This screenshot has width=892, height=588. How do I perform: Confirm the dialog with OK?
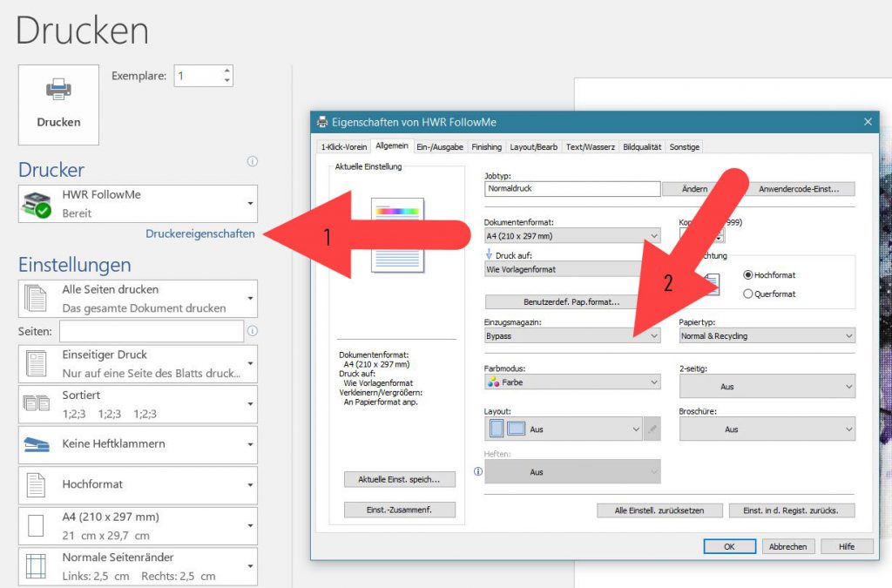pyautogui.click(x=729, y=546)
